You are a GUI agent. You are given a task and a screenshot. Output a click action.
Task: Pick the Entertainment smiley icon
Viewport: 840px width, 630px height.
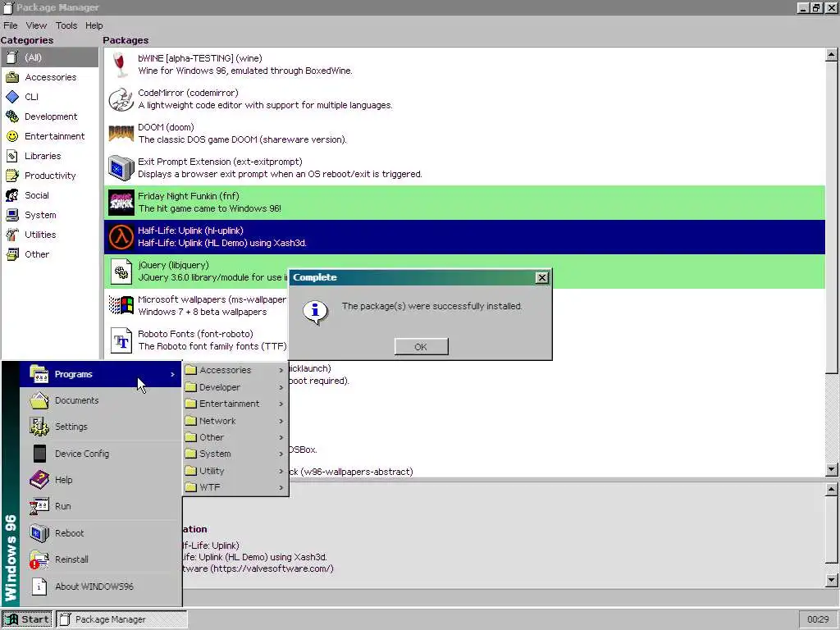coord(12,136)
